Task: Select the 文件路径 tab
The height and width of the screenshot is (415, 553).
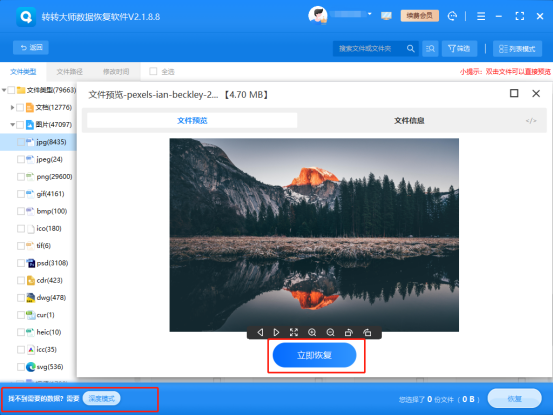Action: click(x=69, y=72)
